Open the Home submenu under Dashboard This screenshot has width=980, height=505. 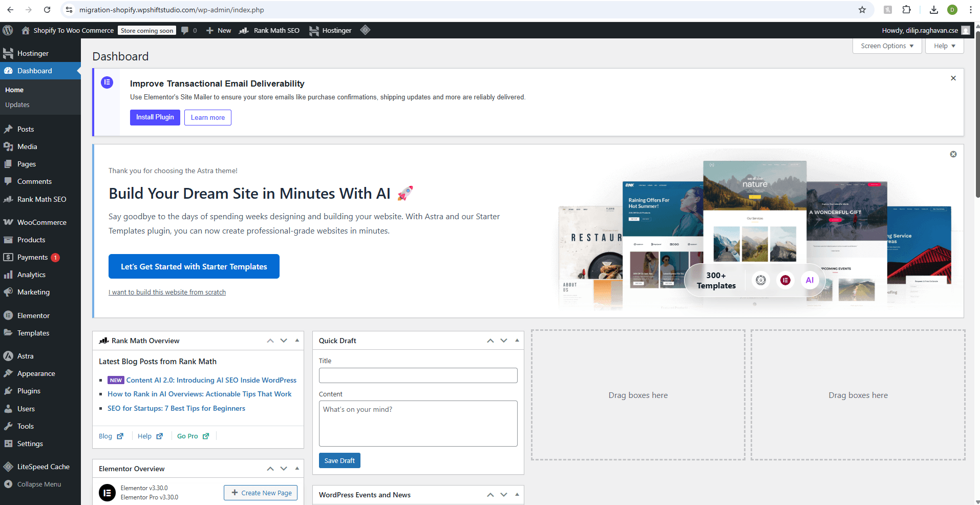point(14,90)
